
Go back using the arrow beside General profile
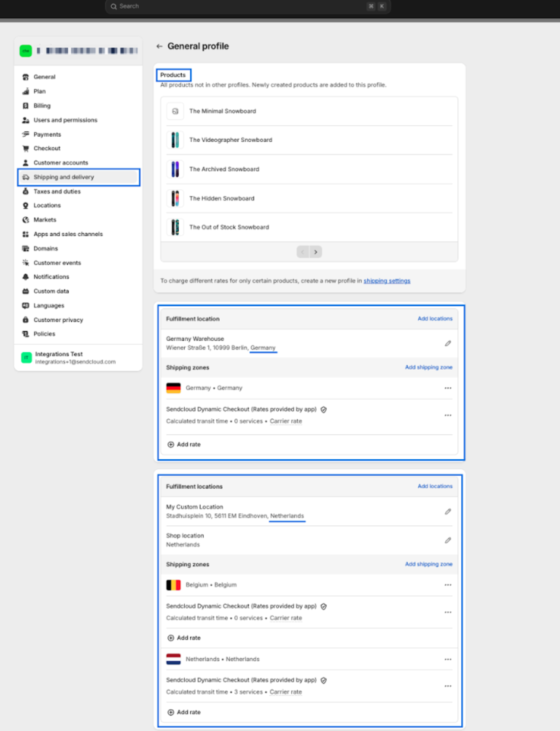pos(159,46)
